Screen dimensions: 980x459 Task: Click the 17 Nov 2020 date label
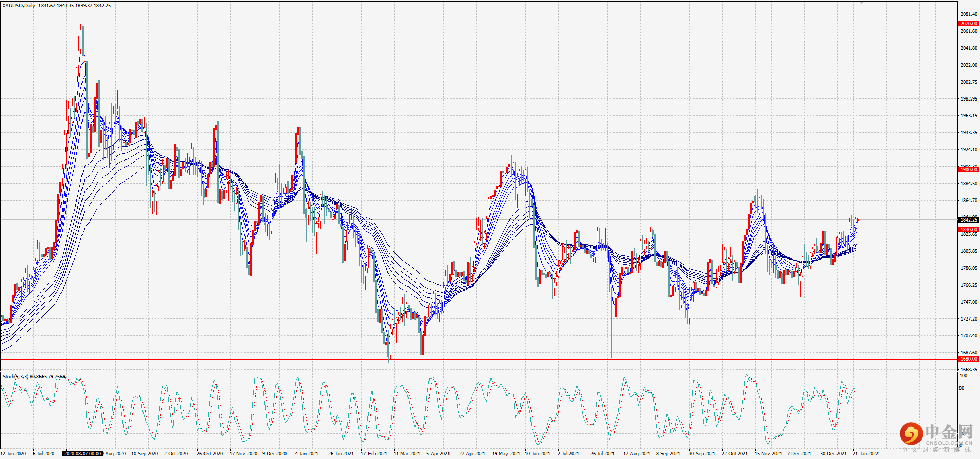[243, 454]
